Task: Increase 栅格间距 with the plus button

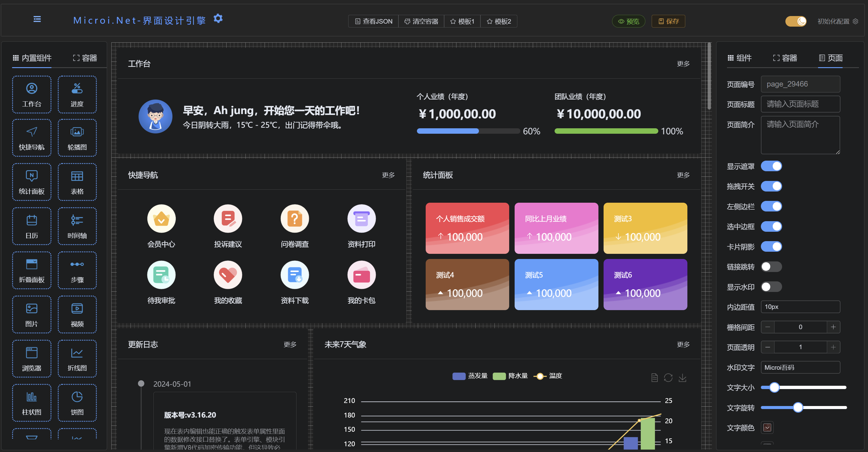Action: 833,327
